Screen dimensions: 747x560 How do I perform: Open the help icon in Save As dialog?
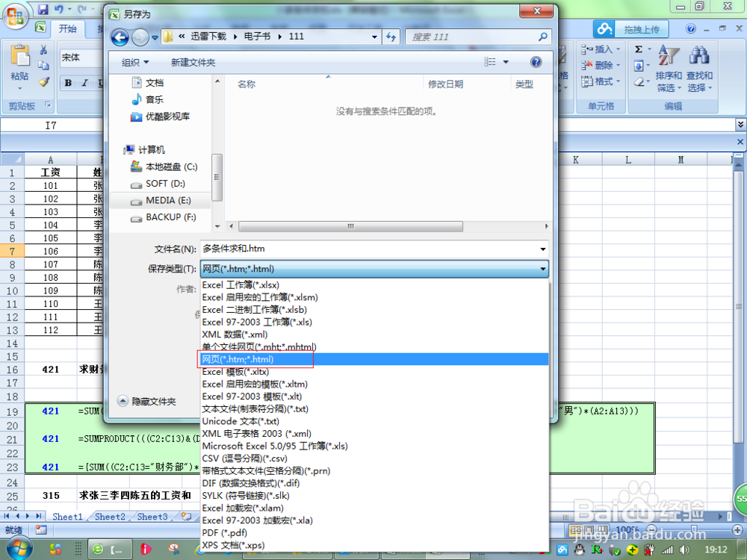[536, 62]
